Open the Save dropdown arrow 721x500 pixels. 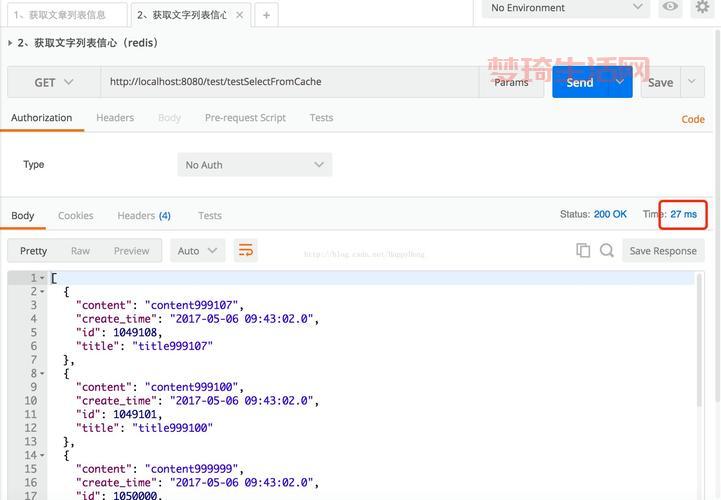[692, 82]
